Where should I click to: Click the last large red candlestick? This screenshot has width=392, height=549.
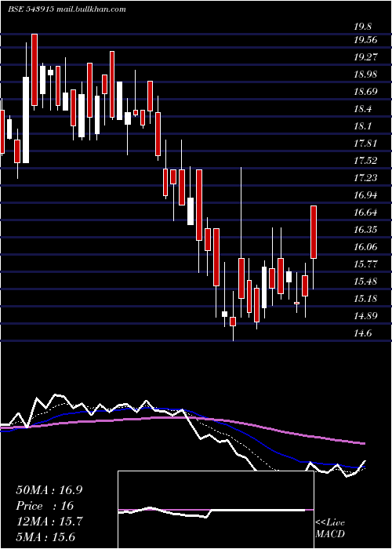[314, 232]
